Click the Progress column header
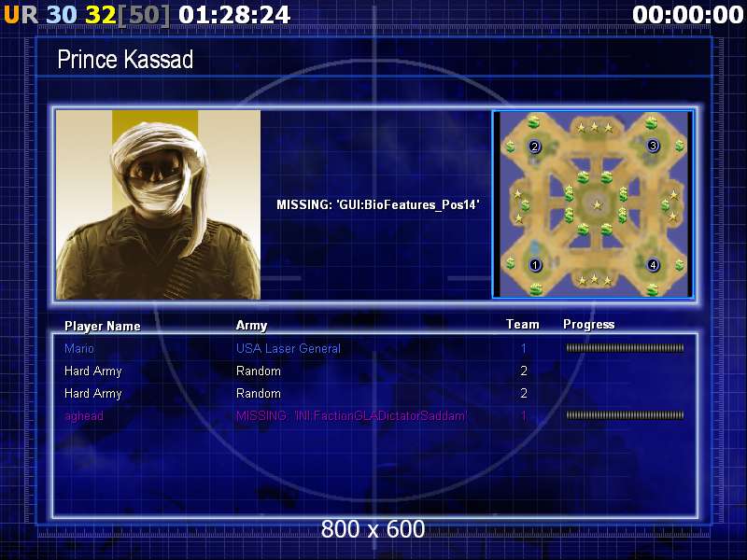 pos(589,325)
